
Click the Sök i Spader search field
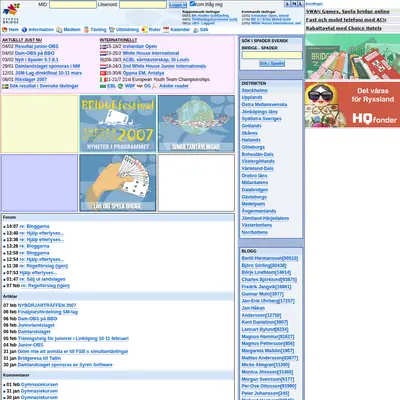(x=272, y=55)
